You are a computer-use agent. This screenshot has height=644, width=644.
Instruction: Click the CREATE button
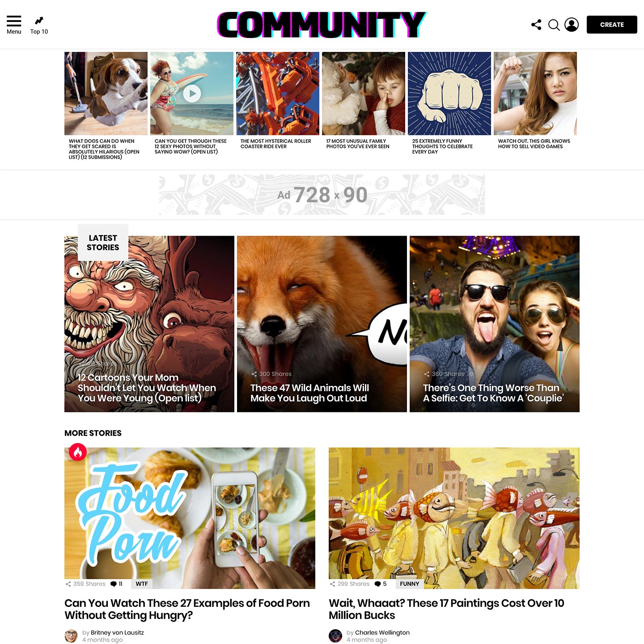coord(612,25)
